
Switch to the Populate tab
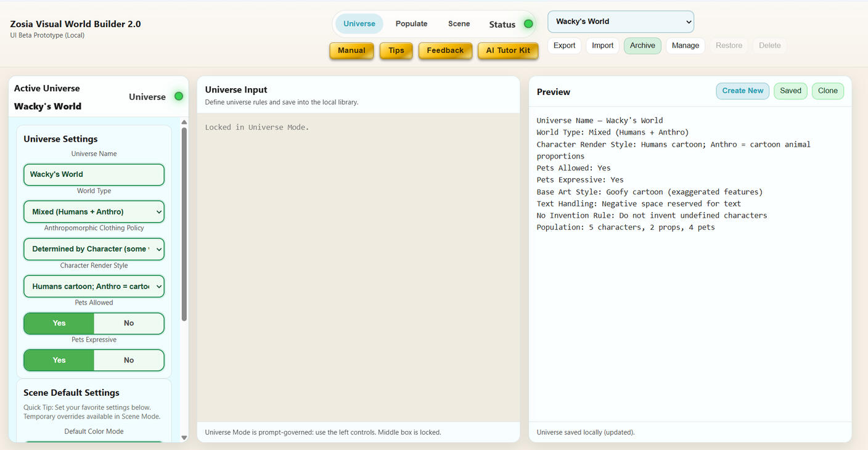411,23
